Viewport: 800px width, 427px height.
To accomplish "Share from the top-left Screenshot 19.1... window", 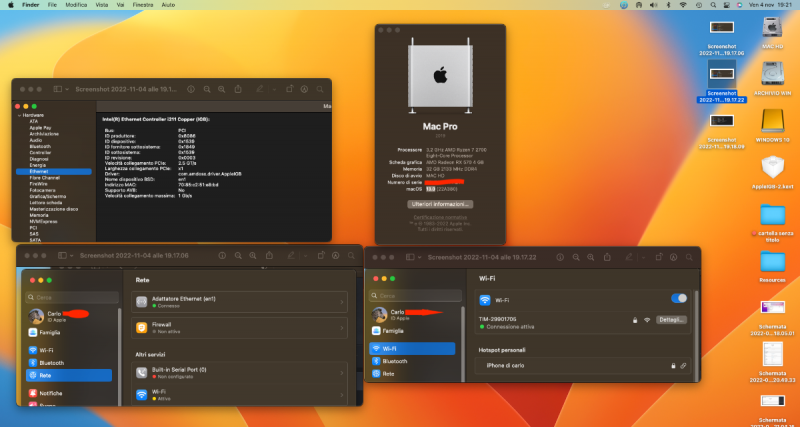I will [x=238, y=89].
